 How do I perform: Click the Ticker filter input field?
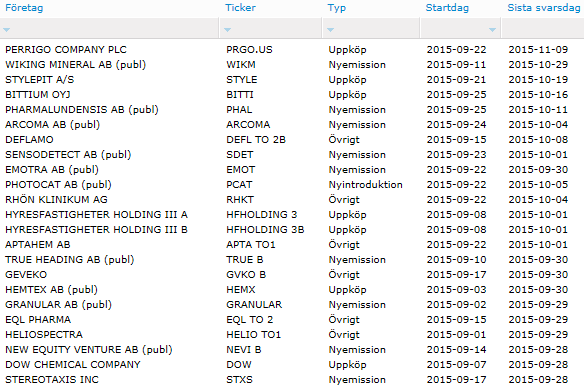click(271, 28)
